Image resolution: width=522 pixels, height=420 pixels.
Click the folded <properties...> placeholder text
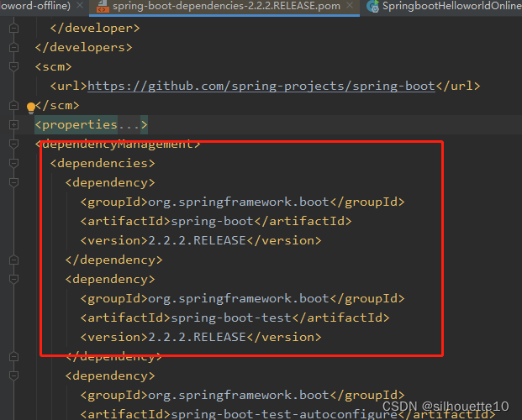pyautogui.click(x=92, y=125)
